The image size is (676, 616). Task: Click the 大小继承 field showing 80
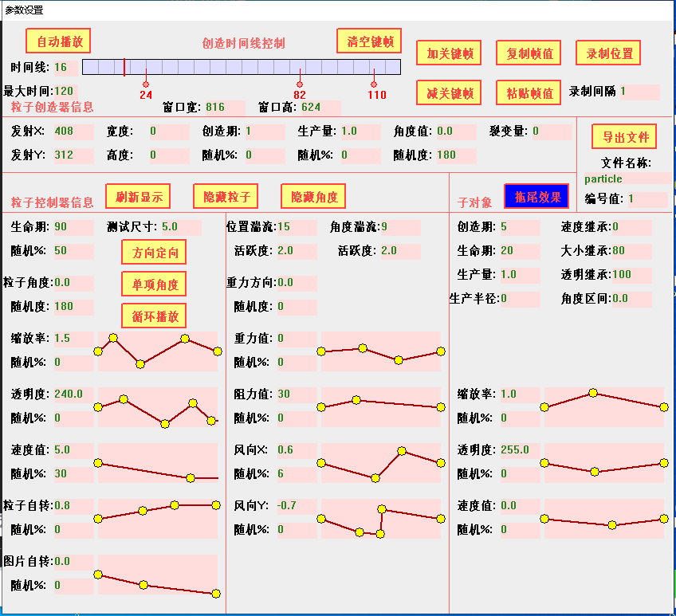click(x=632, y=251)
